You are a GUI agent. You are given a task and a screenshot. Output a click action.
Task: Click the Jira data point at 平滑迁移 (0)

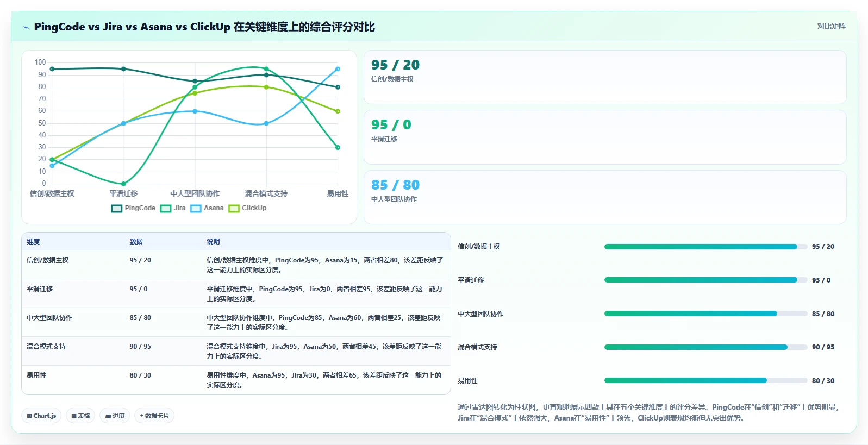(x=123, y=184)
